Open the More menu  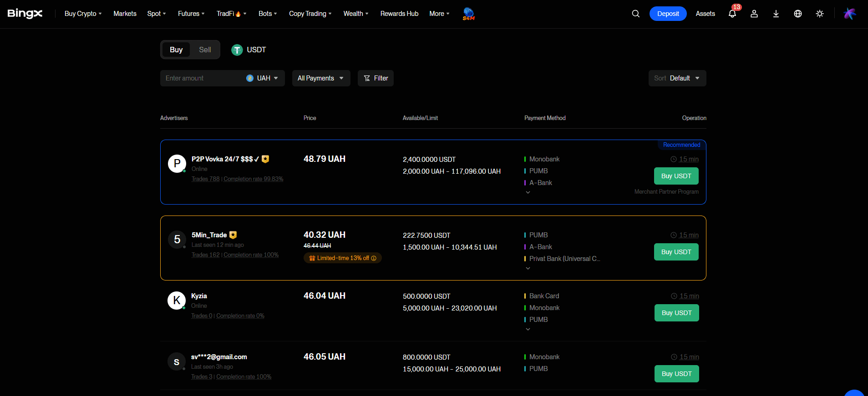(439, 14)
